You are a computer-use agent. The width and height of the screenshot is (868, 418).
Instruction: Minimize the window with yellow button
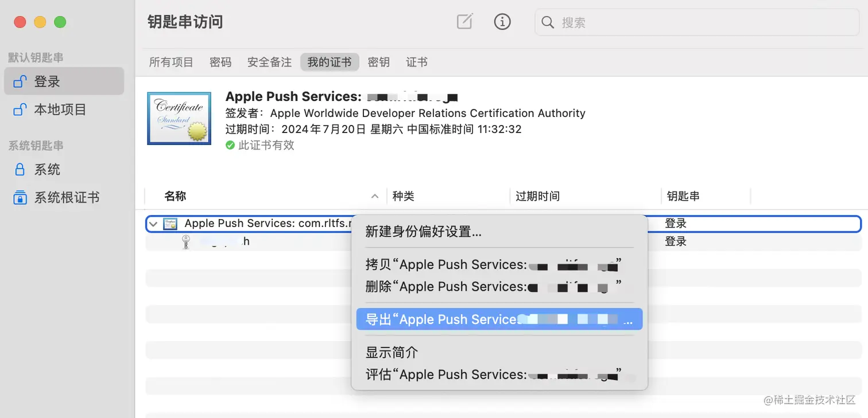40,22
